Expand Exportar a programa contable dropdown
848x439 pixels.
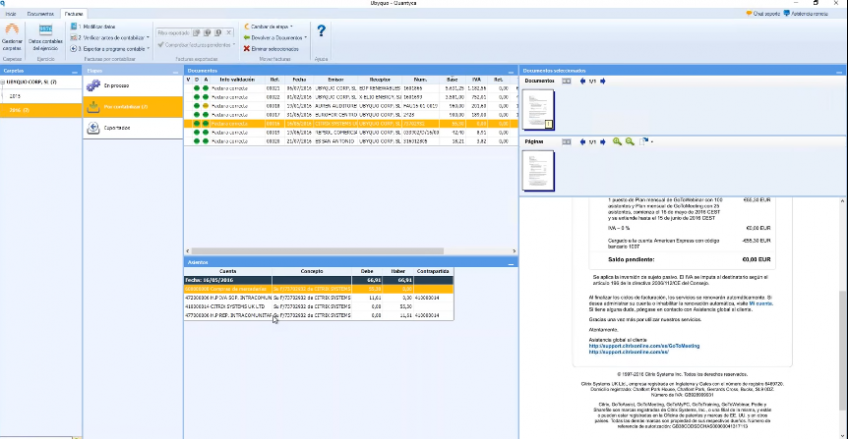pos(148,48)
